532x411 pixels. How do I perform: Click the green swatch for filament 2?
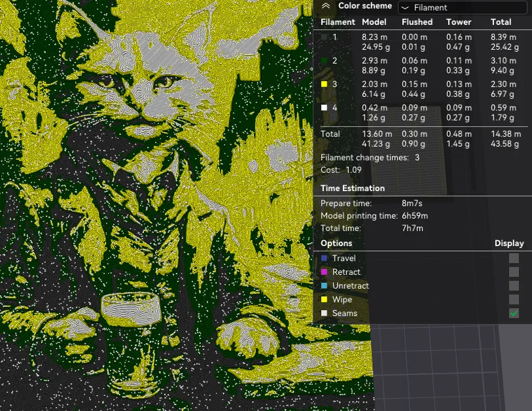coord(325,61)
